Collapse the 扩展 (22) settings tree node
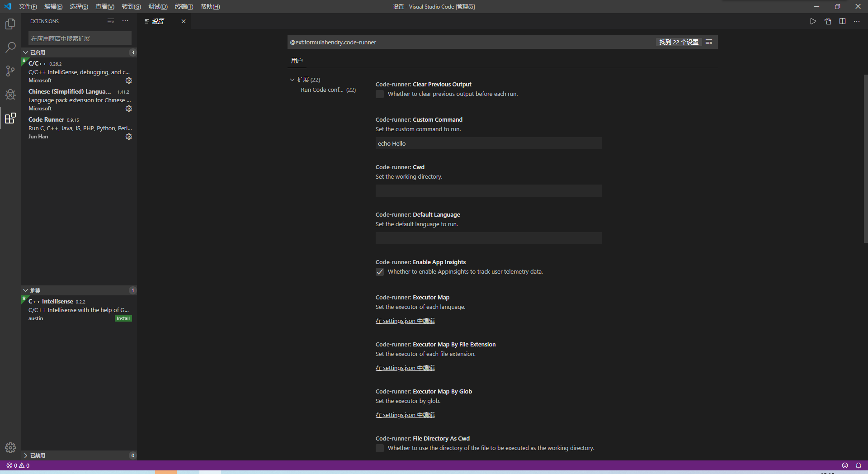 292,80
